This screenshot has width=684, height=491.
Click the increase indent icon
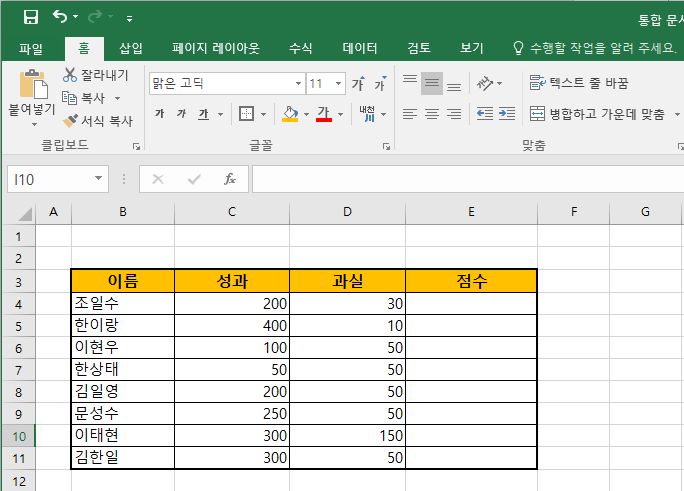click(x=507, y=114)
